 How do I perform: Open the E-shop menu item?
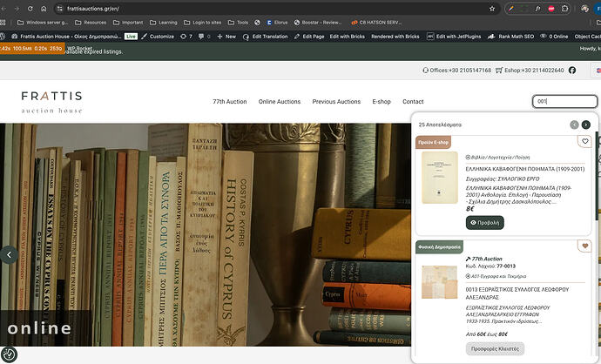382,102
